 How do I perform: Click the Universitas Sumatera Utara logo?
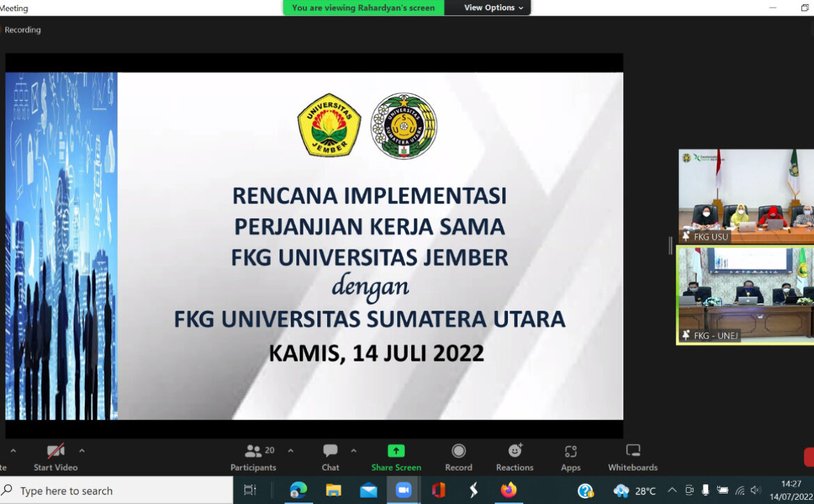click(x=404, y=126)
